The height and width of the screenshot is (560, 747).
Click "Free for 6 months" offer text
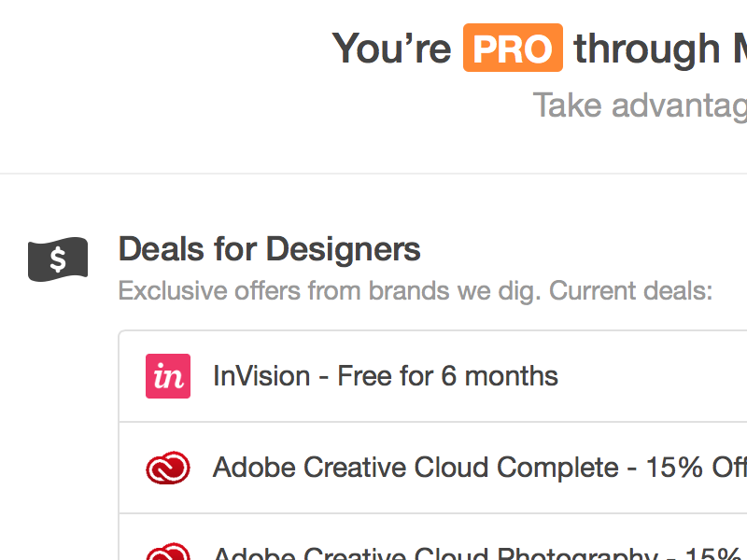click(x=447, y=376)
